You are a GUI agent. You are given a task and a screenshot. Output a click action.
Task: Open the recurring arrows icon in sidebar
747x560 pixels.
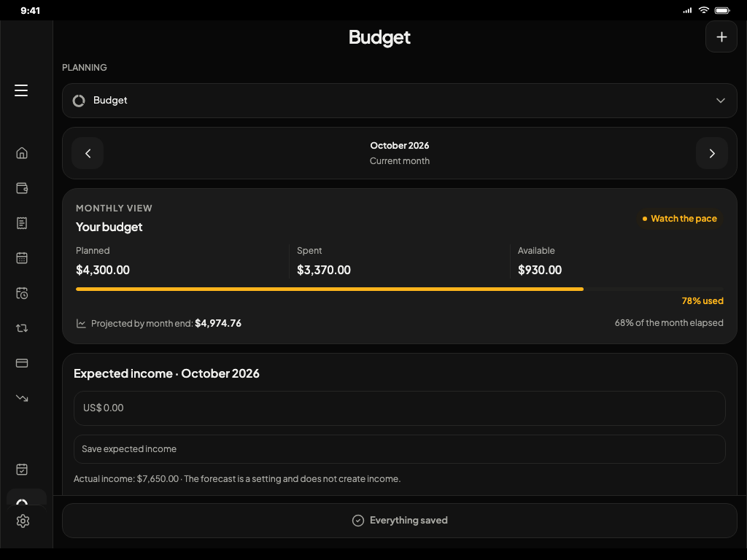coord(22,328)
